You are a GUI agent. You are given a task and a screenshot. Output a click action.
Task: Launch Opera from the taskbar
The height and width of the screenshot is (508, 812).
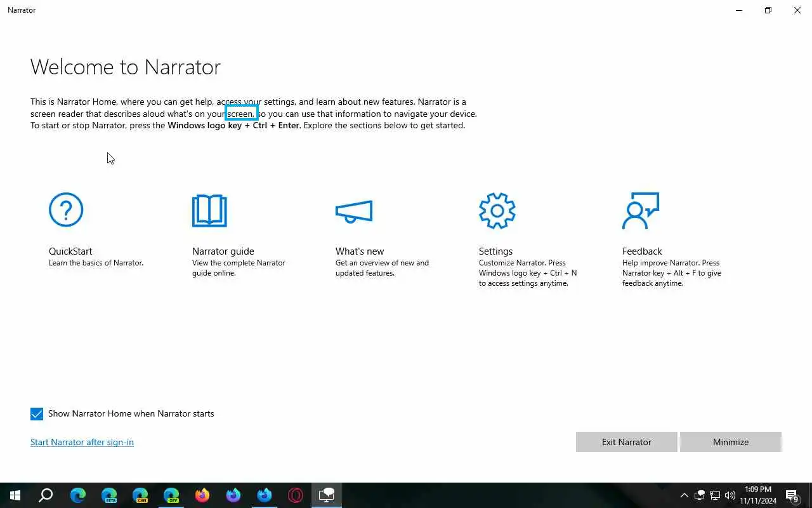pyautogui.click(x=296, y=495)
